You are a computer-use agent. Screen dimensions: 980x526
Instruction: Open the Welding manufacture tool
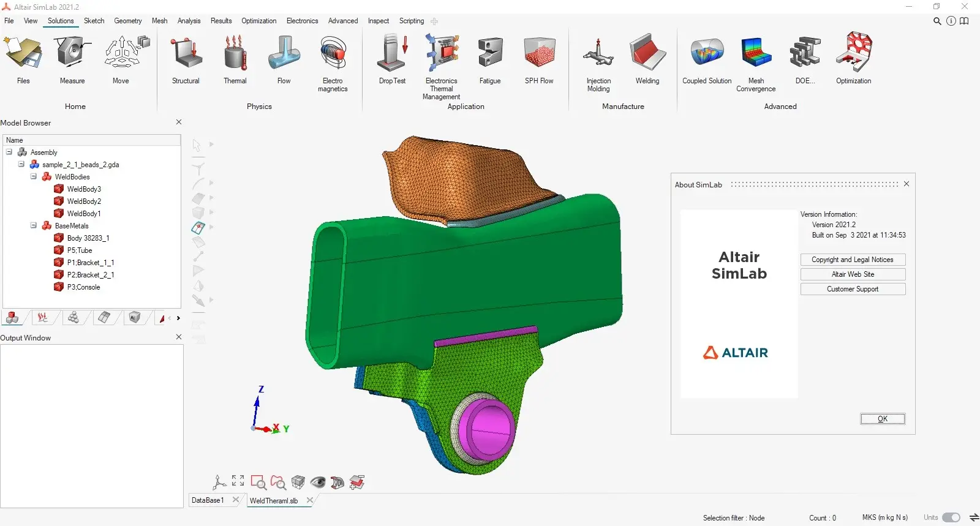[647, 52]
